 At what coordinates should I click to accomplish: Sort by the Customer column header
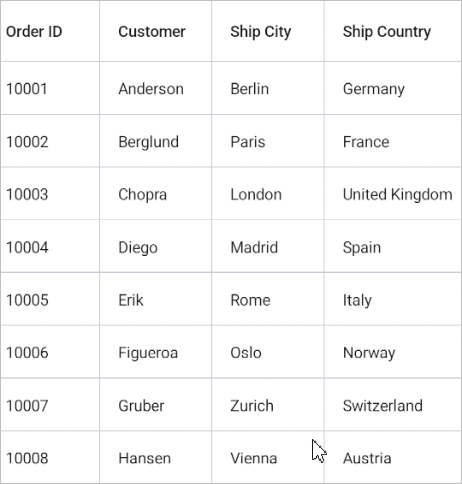tap(155, 31)
